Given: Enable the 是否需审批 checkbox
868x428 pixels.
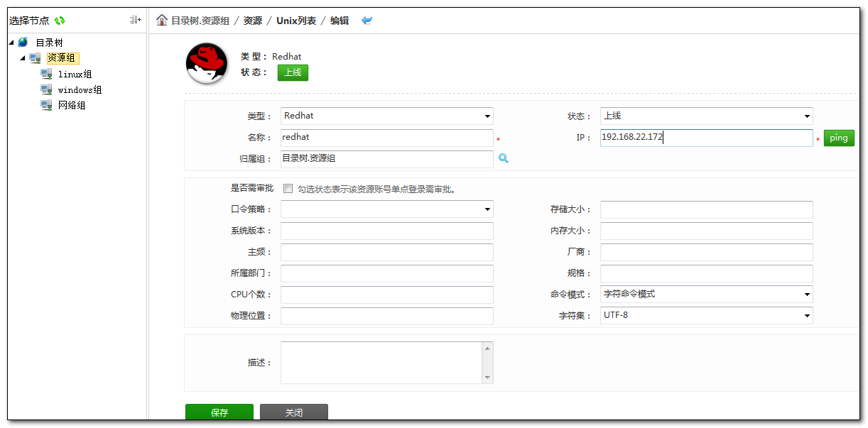Looking at the screenshot, I should coord(288,189).
